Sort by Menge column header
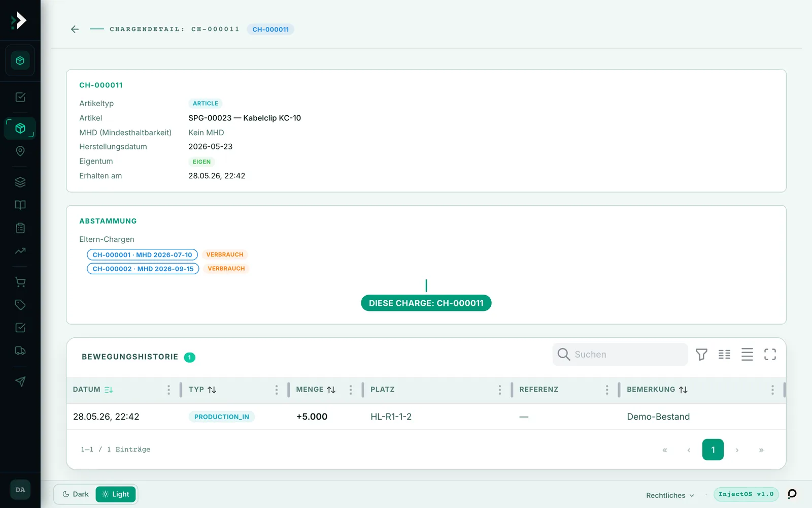This screenshot has width=812, height=508. pyautogui.click(x=316, y=390)
